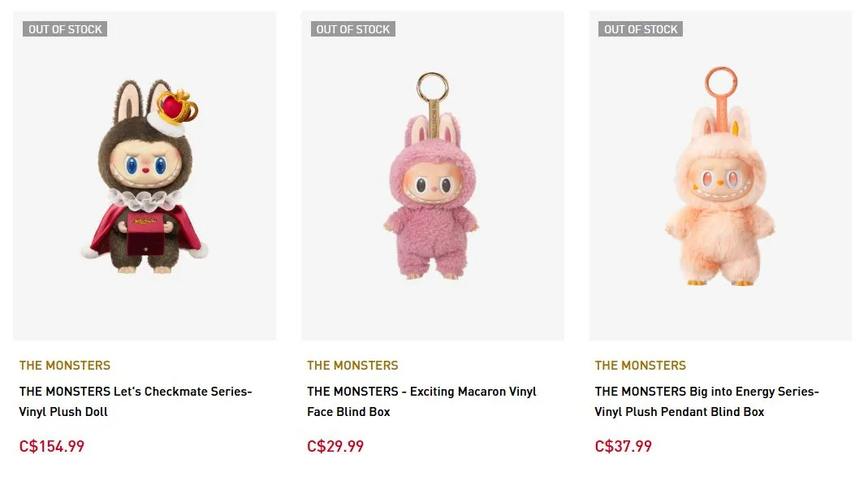The width and height of the screenshot is (868, 494).
Task: Open Big into Energy Series Pendant Blind Box title
Action: pyautogui.click(x=706, y=401)
